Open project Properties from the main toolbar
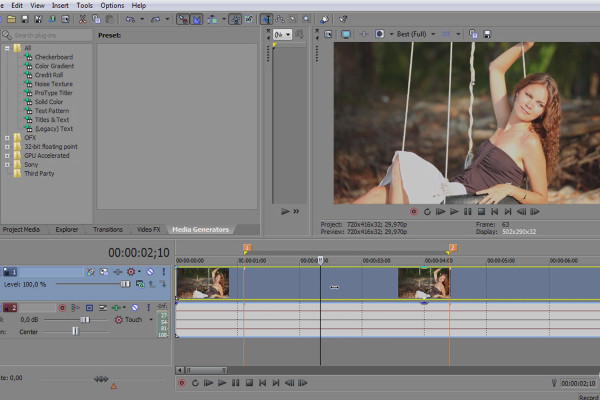This screenshot has width=600, height=400. (x=65, y=19)
